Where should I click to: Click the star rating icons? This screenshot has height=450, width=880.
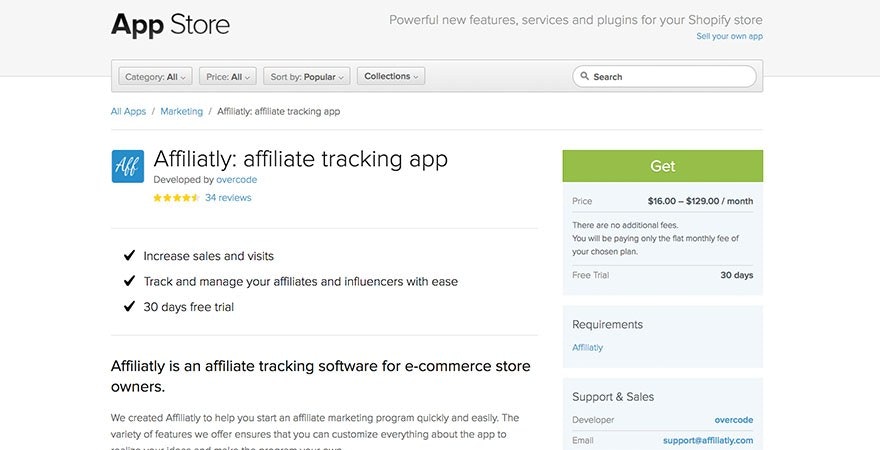176,198
